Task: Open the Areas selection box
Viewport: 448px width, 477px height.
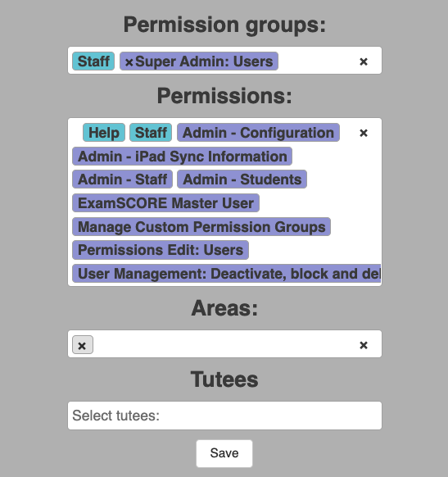Action: coord(224,344)
